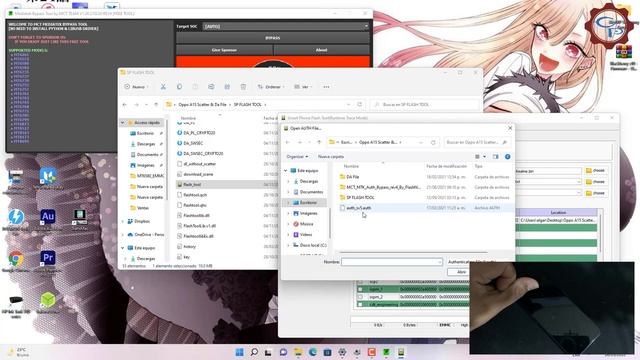Open the DA File folder in the dialog
Viewport: 640px width, 360px height.
(x=353, y=177)
